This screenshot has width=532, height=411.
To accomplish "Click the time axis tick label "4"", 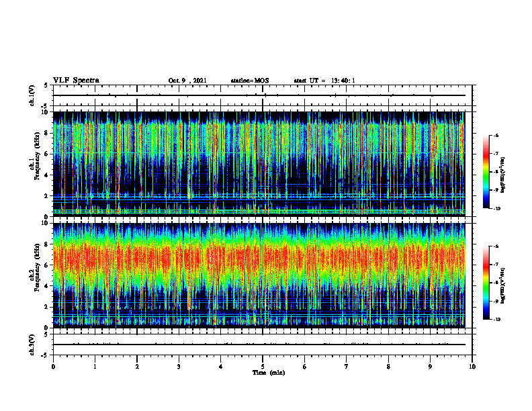I will pyautogui.click(x=221, y=367).
